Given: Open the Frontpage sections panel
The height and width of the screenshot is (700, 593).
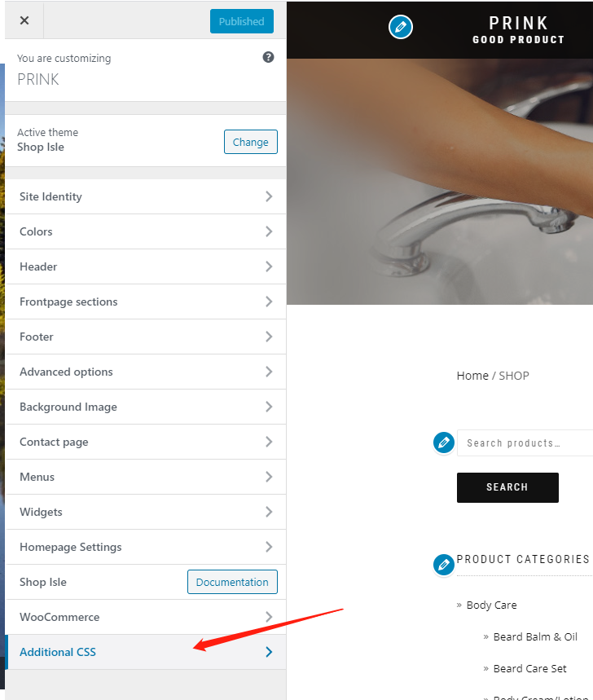Looking at the screenshot, I should point(146,302).
